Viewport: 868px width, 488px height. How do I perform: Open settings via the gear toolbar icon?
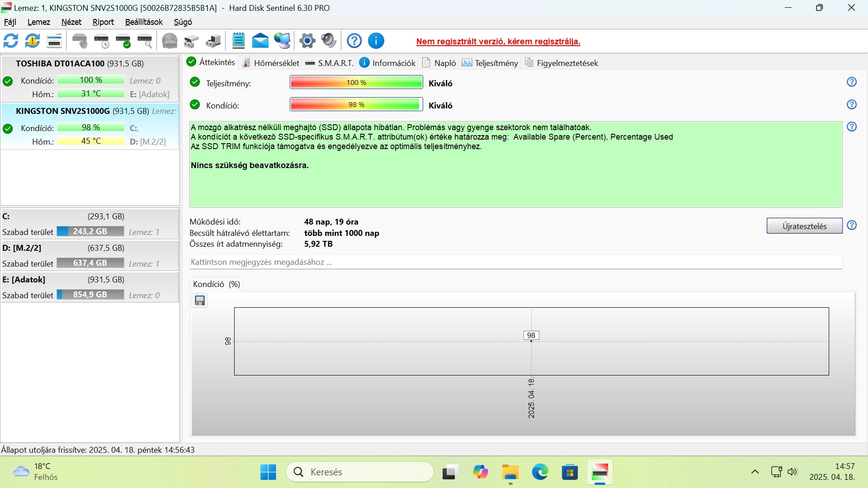[x=307, y=41]
